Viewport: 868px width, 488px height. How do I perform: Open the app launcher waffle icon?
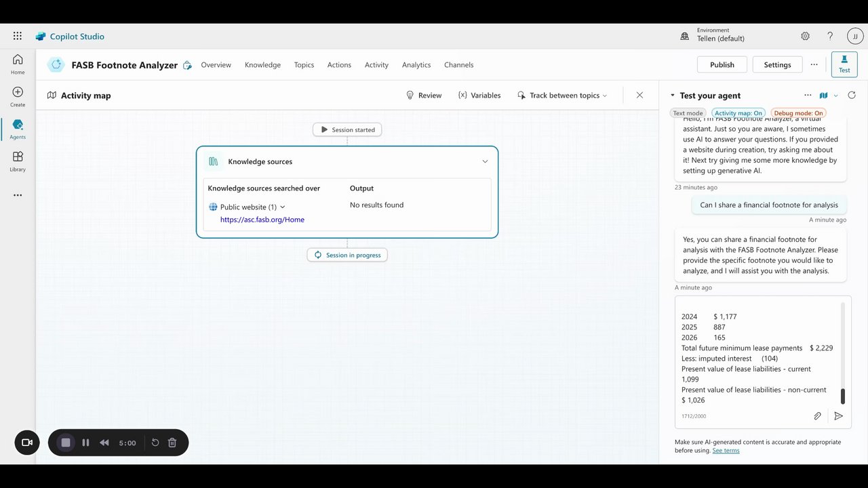pyautogui.click(x=18, y=36)
